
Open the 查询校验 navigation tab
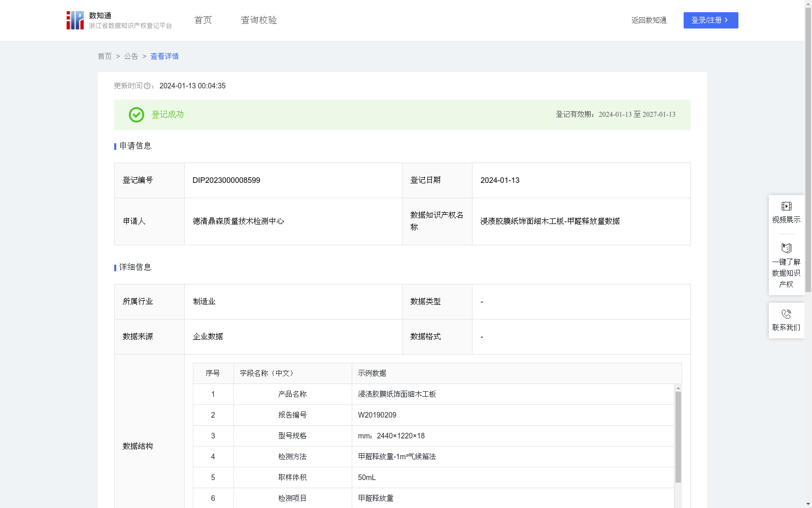pos(259,20)
